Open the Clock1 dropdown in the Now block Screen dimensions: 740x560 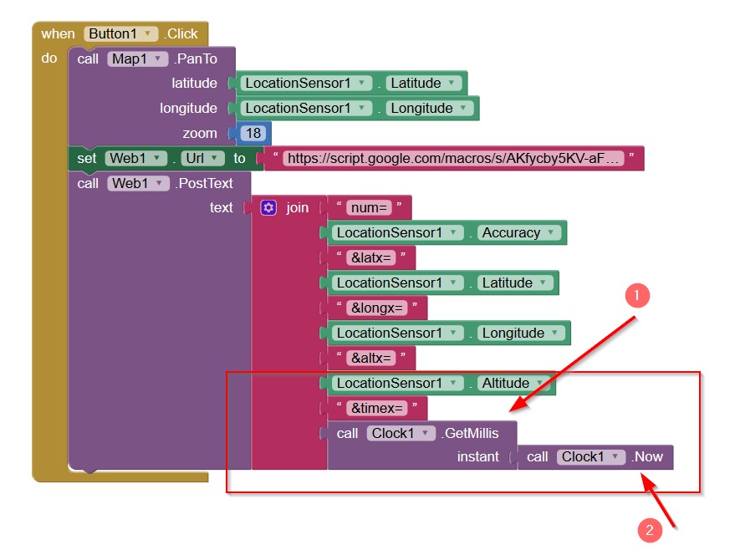591,457
